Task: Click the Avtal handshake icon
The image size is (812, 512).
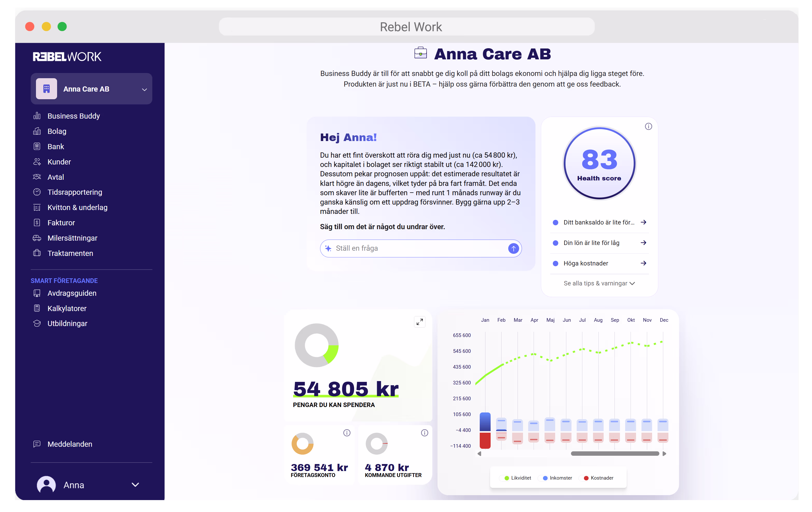Action: [37, 177]
